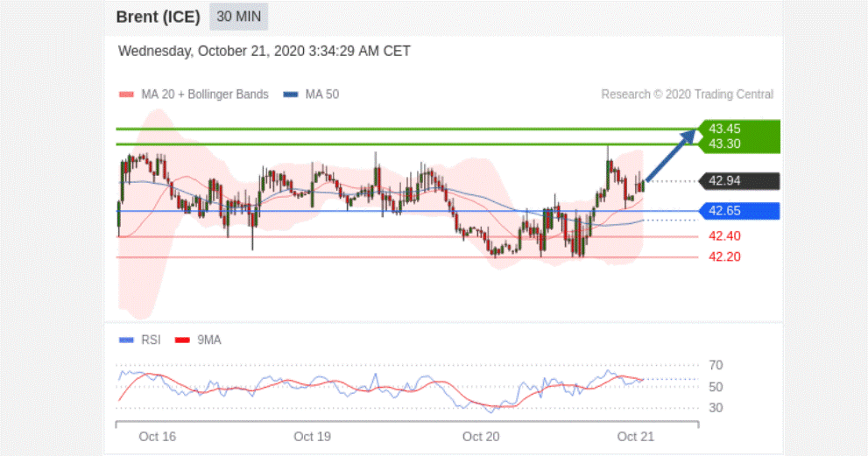
Task: Click the Oct 20 date axis label
Action: point(481,437)
